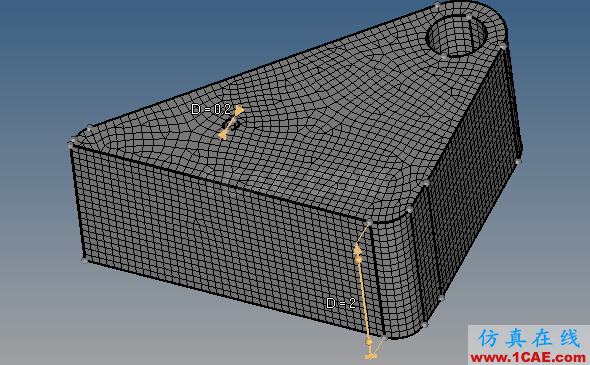The height and width of the screenshot is (365, 590).
Task: Click lower sphere handle on D = 2 line
Action: 369,342
